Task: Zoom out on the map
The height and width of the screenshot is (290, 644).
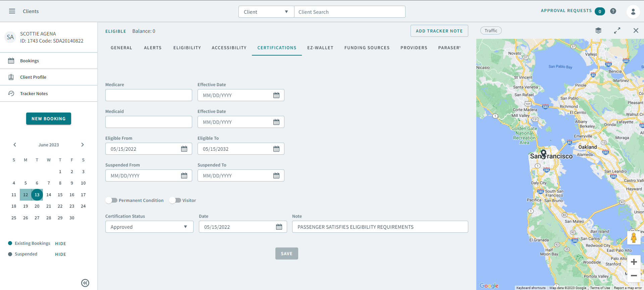Action: [634, 276]
